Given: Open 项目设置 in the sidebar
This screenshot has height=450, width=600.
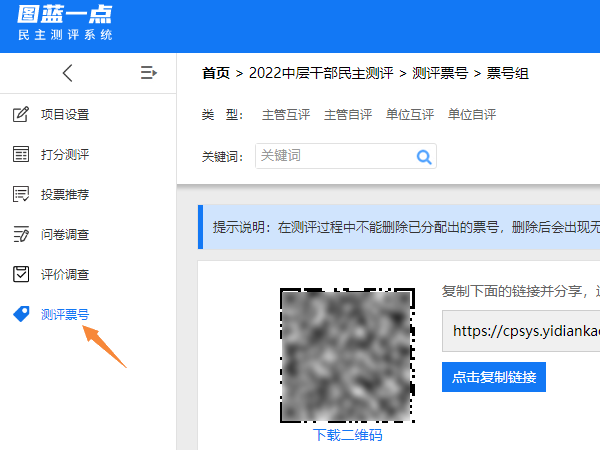Looking at the screenshot, I should pyautogui.click(x=65, y=114).
